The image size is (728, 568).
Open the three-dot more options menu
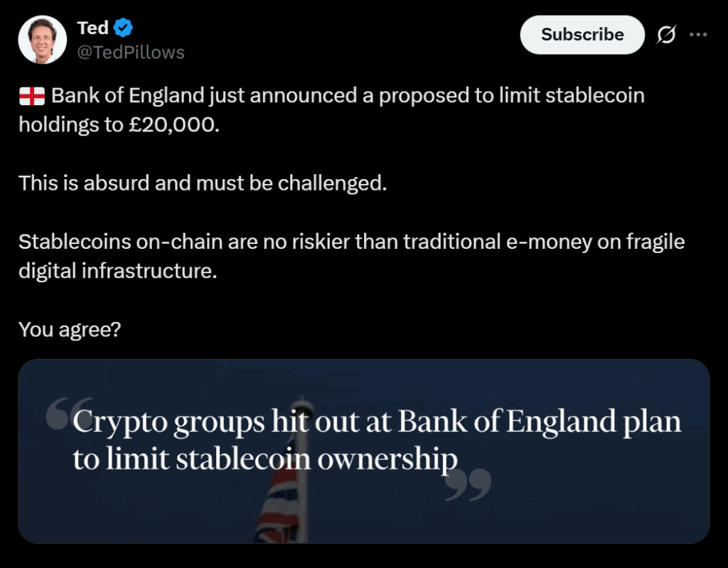(699, 34)
